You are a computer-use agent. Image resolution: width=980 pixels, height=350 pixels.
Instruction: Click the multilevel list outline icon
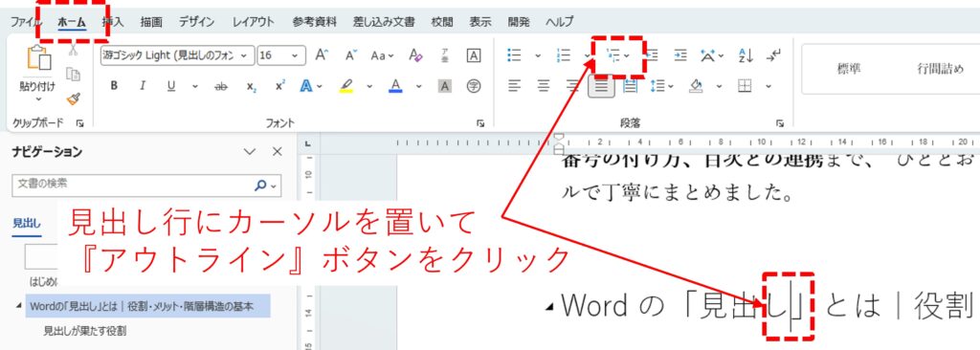click(613, 55)
